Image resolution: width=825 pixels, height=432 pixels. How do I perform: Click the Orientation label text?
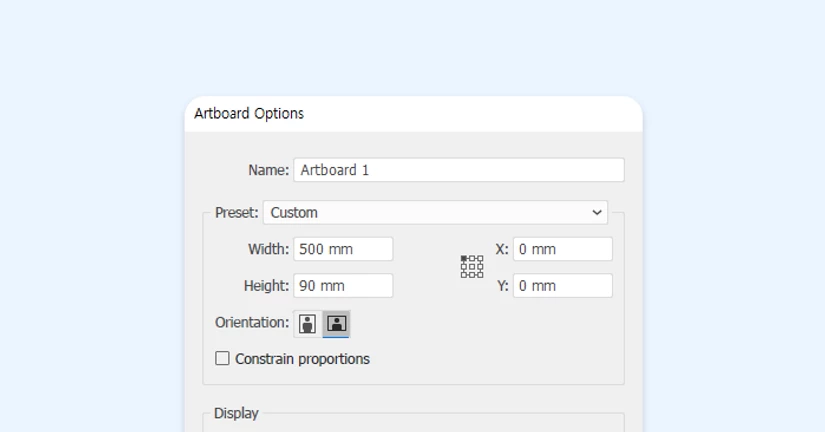[251, 322]
